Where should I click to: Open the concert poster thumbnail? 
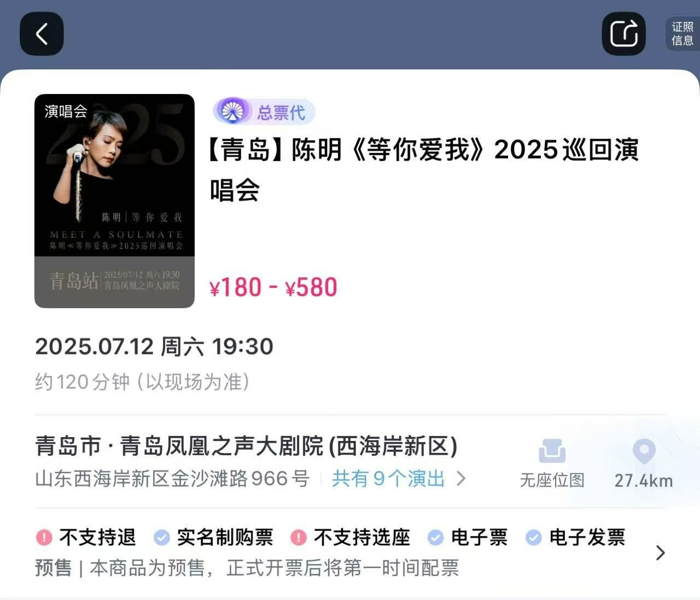114,201
